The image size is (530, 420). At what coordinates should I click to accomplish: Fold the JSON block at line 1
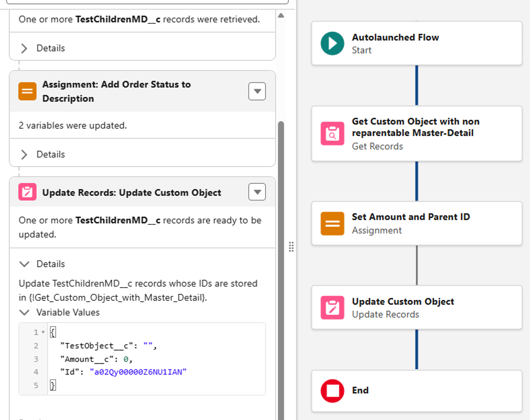coord(43,332)
